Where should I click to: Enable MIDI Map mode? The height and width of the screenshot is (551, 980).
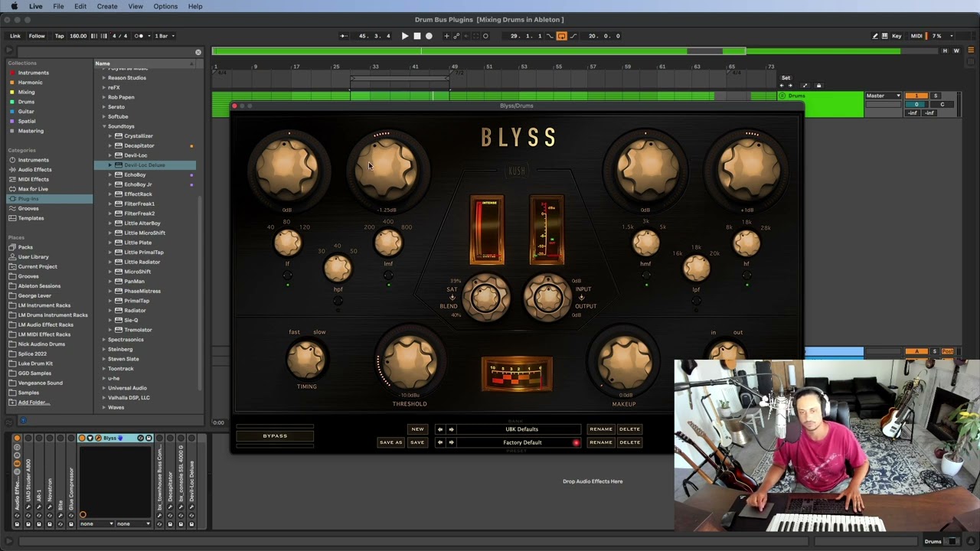(x=916, y=36)
